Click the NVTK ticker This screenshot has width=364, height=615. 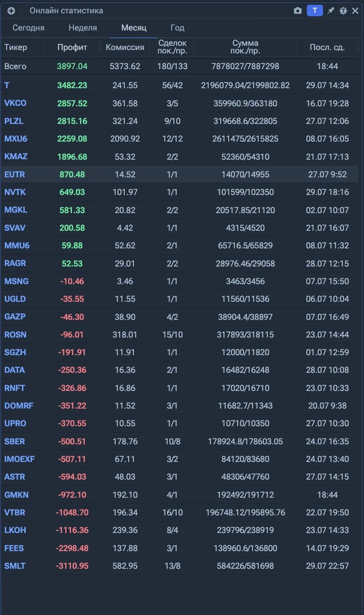[x=15, y=192]
